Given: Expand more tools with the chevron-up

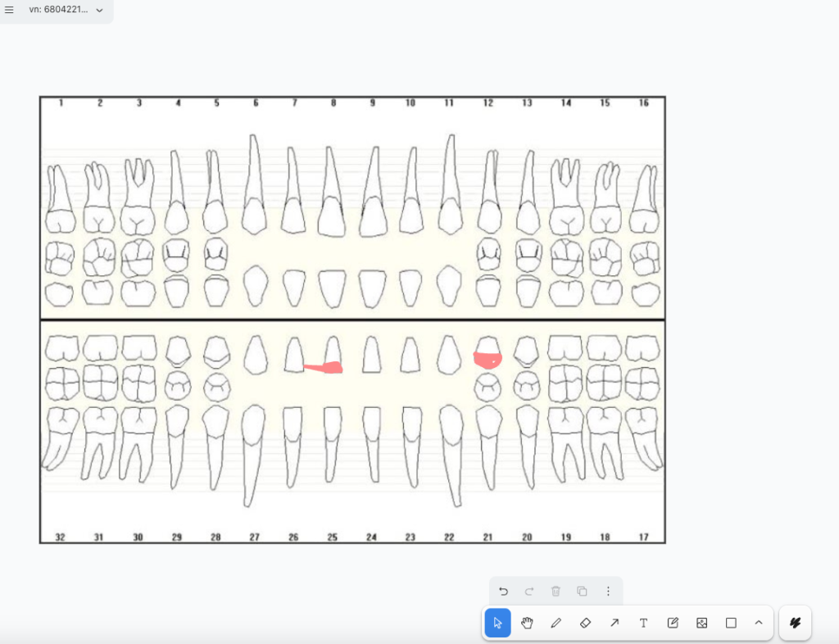Looking at the screenshot, I should point(759,623).
